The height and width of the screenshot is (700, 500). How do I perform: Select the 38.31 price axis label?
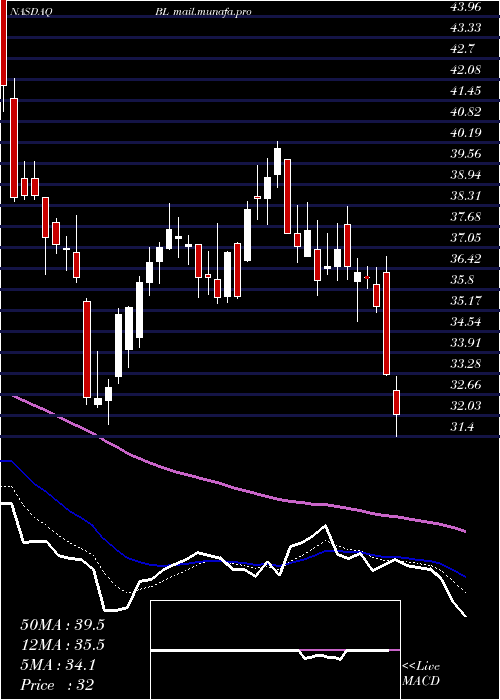pyautogui.click(x=466, y=196)
